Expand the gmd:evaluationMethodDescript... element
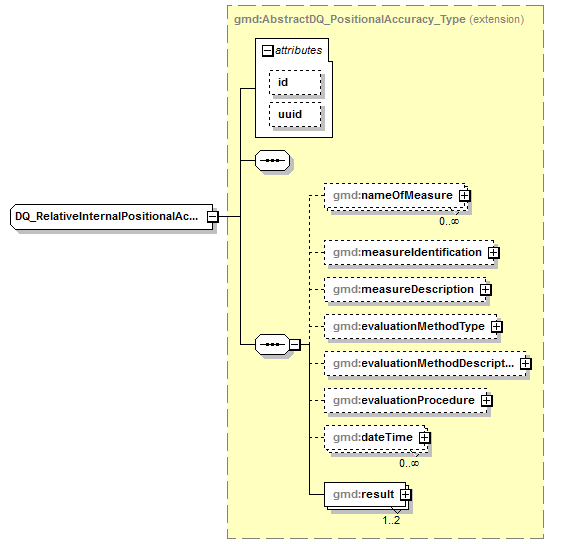 point(526,364)
